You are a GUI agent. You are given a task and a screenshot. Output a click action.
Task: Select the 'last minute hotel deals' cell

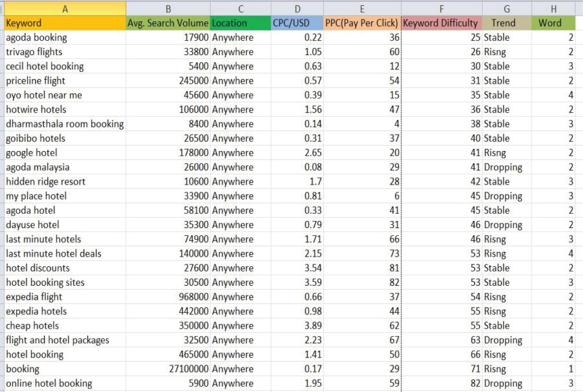click(65, 253)
